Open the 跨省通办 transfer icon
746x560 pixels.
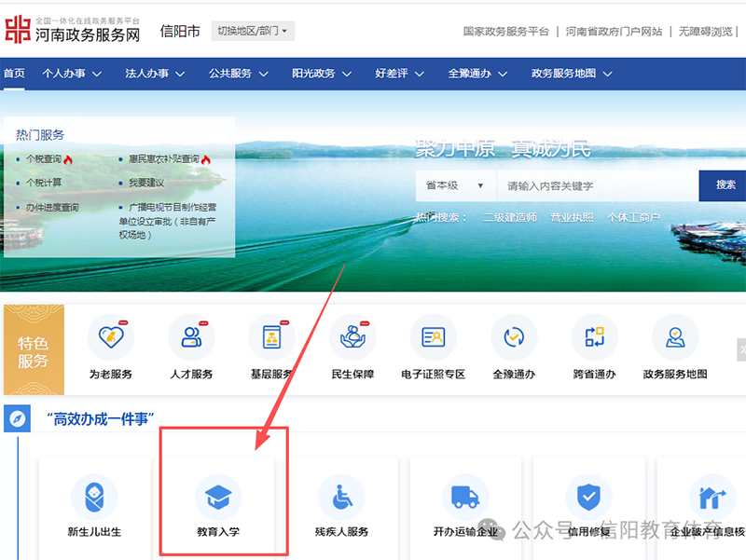click(595, 337)
